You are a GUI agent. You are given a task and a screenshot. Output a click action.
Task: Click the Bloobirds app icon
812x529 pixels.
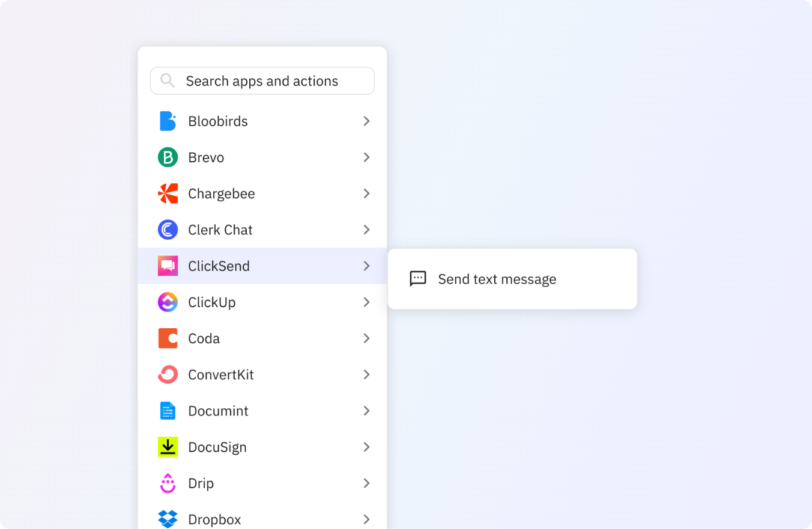168,121
